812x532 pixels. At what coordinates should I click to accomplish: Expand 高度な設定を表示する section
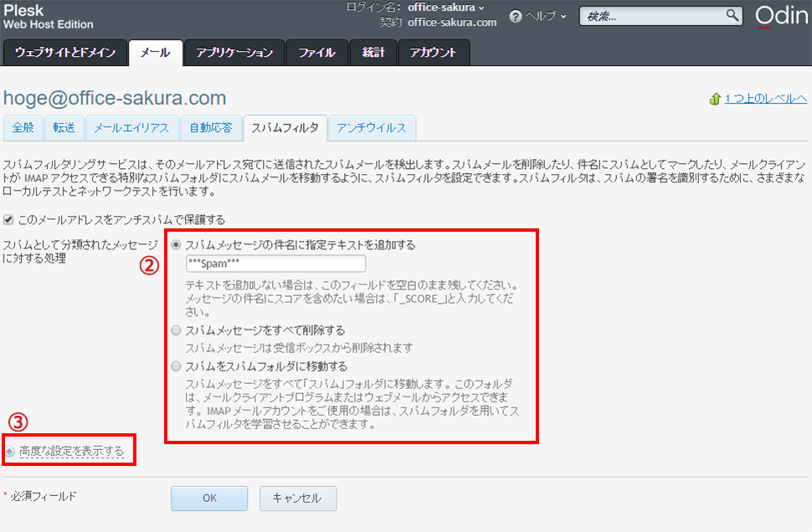71,451
